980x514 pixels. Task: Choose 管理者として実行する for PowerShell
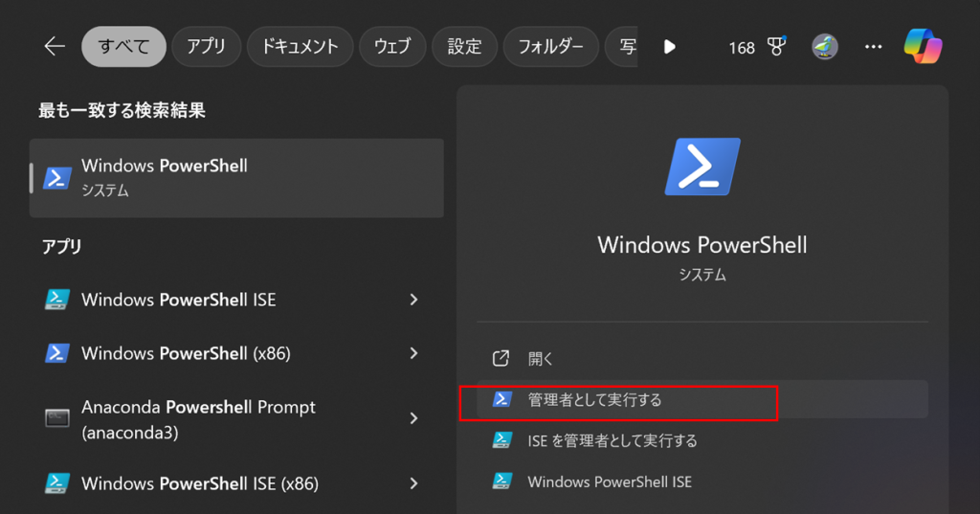(594, 400)
